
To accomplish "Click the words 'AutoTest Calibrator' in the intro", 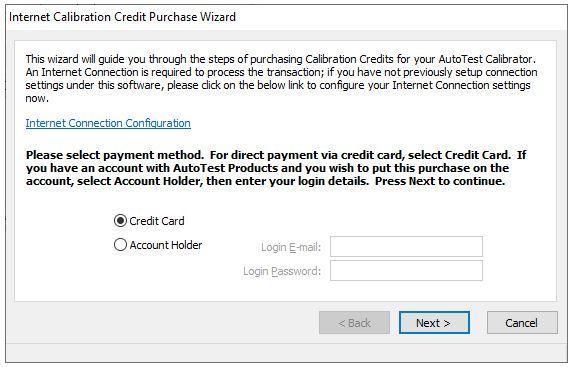I will [486, 59].
